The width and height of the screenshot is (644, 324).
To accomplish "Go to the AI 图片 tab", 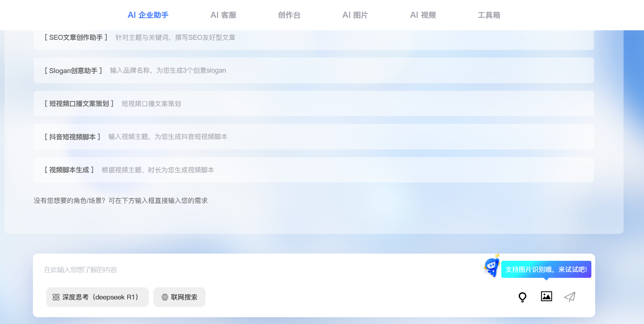I will (355, 15).
